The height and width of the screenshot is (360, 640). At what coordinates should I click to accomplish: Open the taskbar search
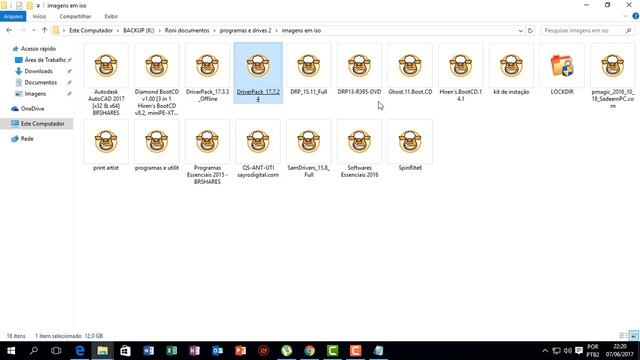[x=34, y=351]
